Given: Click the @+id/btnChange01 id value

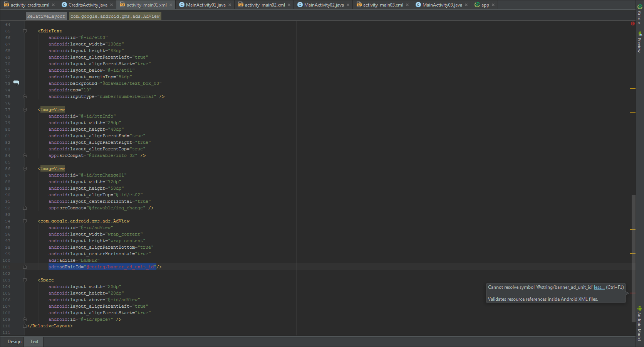Looking at the screenshot, I should click(x=102, y=175).
